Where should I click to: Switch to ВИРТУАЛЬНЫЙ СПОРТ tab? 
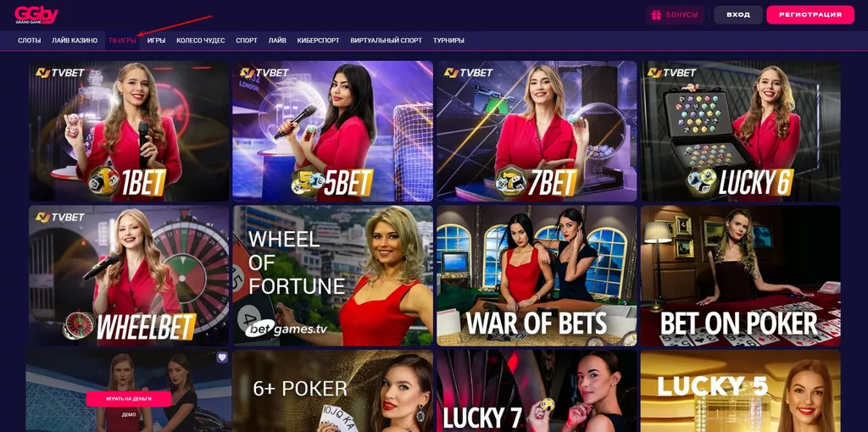pyautogui.click(x=386, y=41)
